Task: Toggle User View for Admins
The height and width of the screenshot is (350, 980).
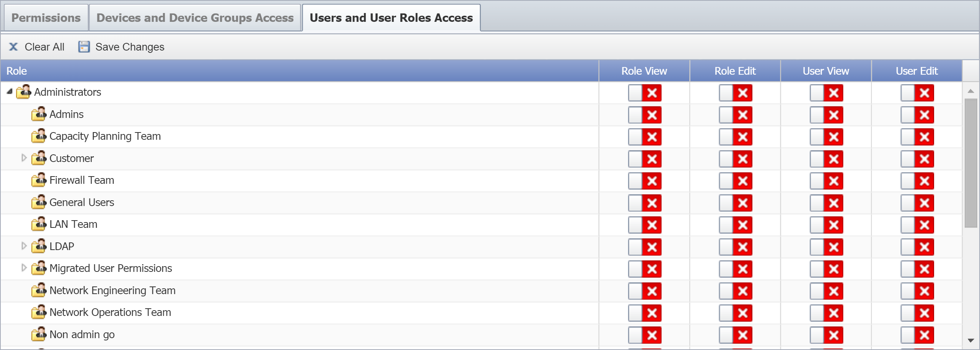Action: [x=826, y=115]
